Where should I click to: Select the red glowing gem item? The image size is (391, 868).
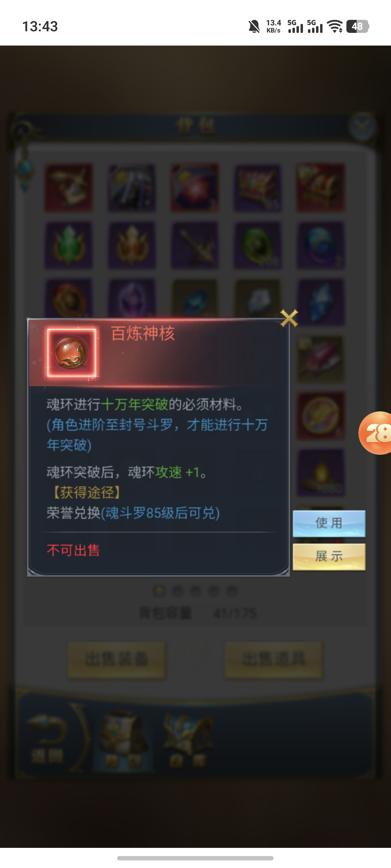point(195,188)
